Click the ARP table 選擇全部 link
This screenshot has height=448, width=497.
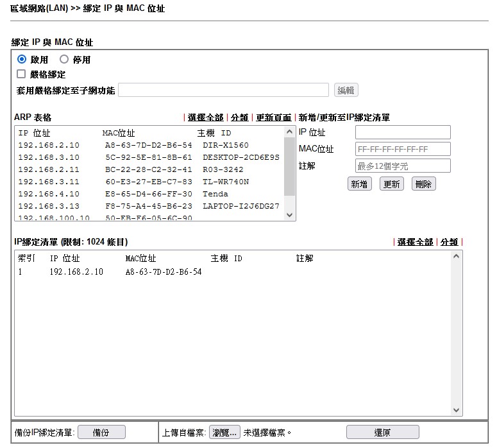click(x=205, y=117)
